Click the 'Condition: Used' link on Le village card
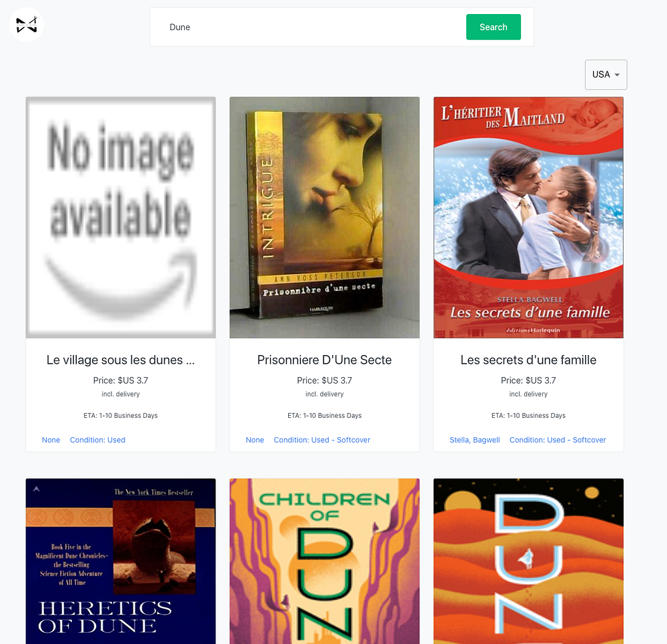 point(97,440)
